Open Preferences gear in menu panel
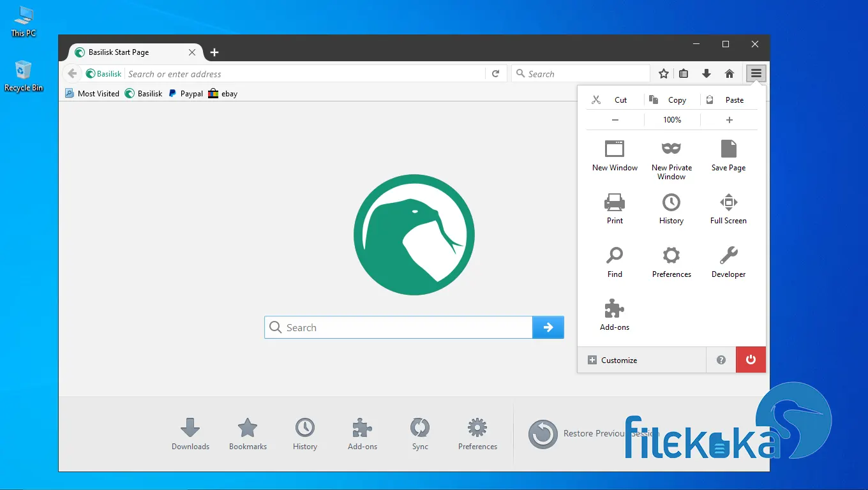868x490 pixels. coord(671,262)
